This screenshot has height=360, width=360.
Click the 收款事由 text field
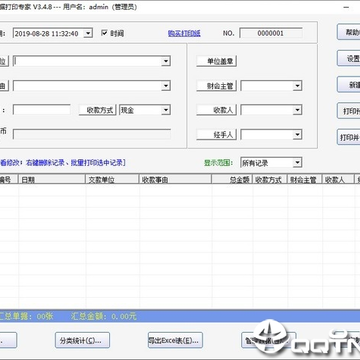tap(88, 86)
